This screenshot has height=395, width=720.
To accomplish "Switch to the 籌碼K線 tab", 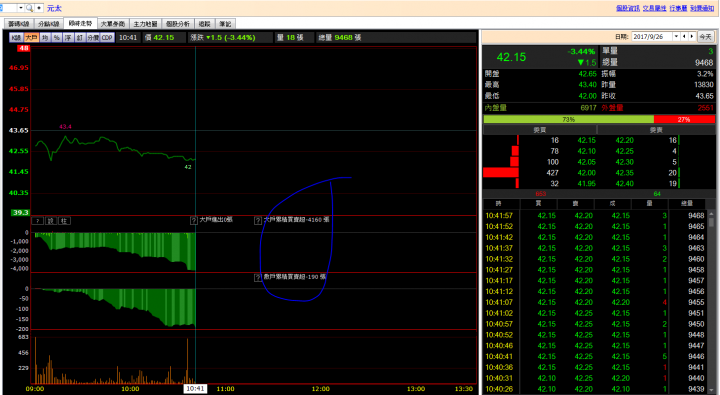I will [19, 24].
